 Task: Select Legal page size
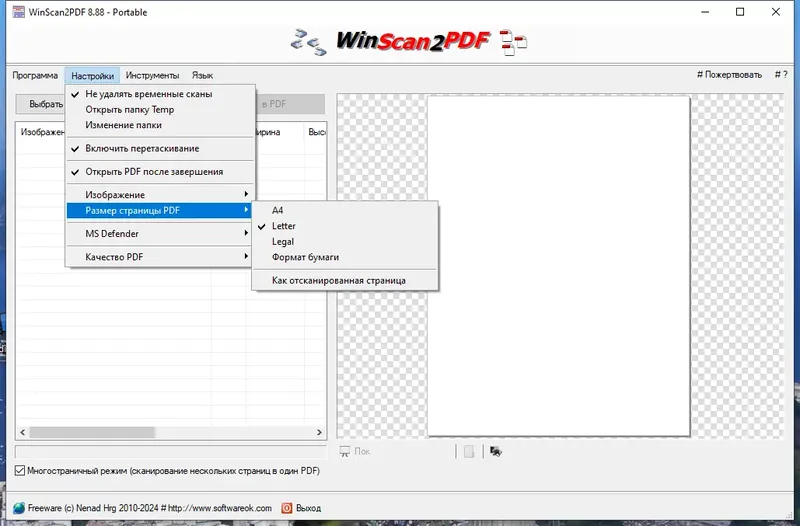pyautogui.click(x=345, y=242)
